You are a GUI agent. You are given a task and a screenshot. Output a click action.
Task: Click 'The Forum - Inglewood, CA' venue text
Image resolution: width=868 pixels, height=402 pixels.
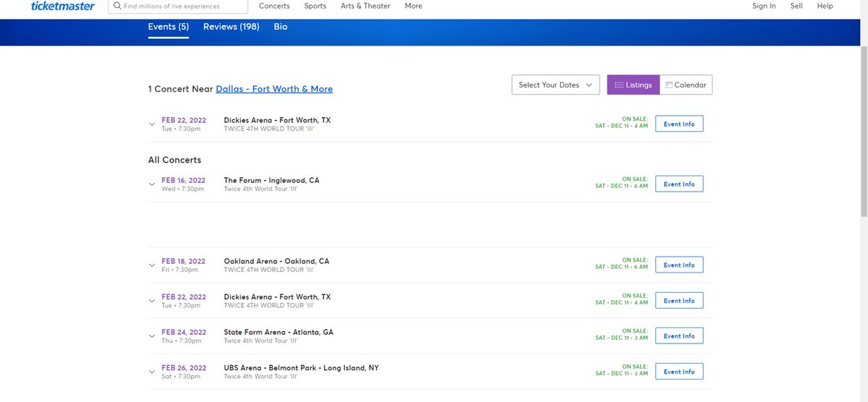tap(271, 180)
